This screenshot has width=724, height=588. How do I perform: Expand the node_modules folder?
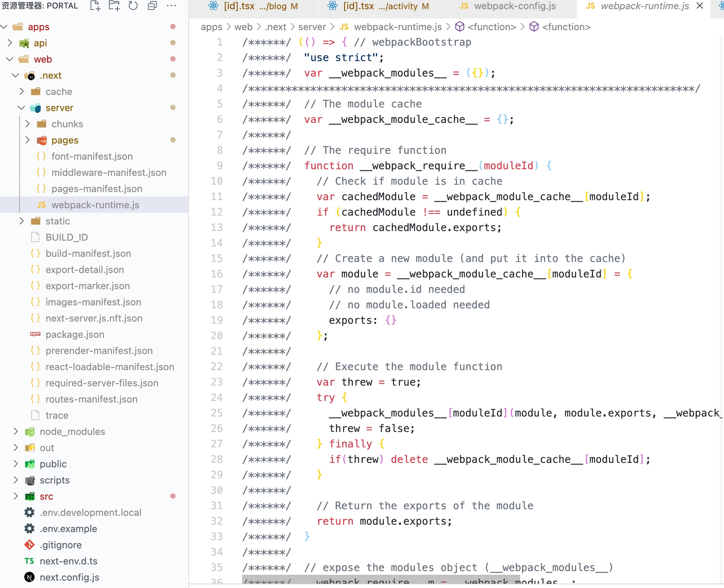16,432
